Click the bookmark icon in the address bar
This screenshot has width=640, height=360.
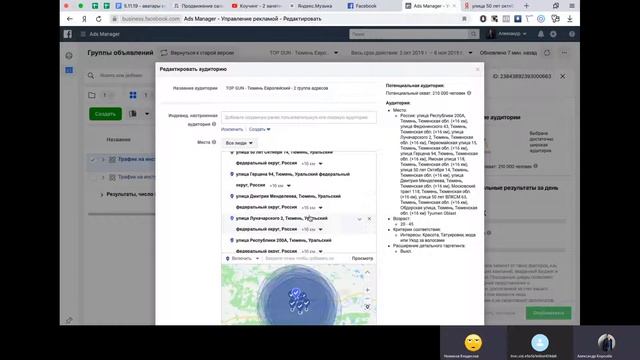point(464,19)
